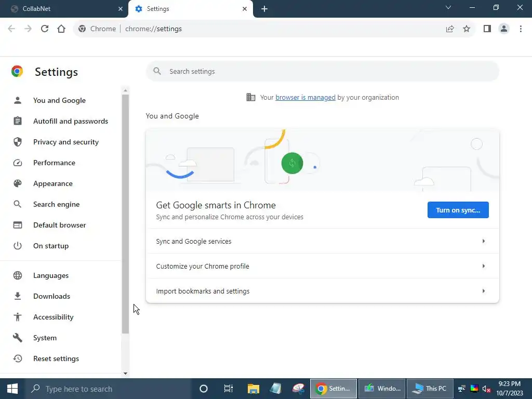The width and height of the screenshot is (532, 399).
Task: Click the sidebar scrollbar thumb
Action: pos(125,214)
